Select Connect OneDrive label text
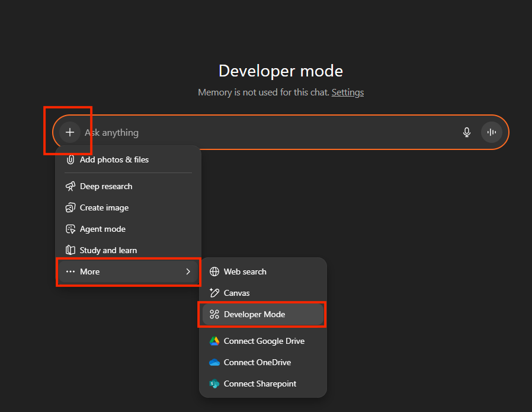Viewport: 532px width, 412px height. pyautogui.click(x=257, y=362)
